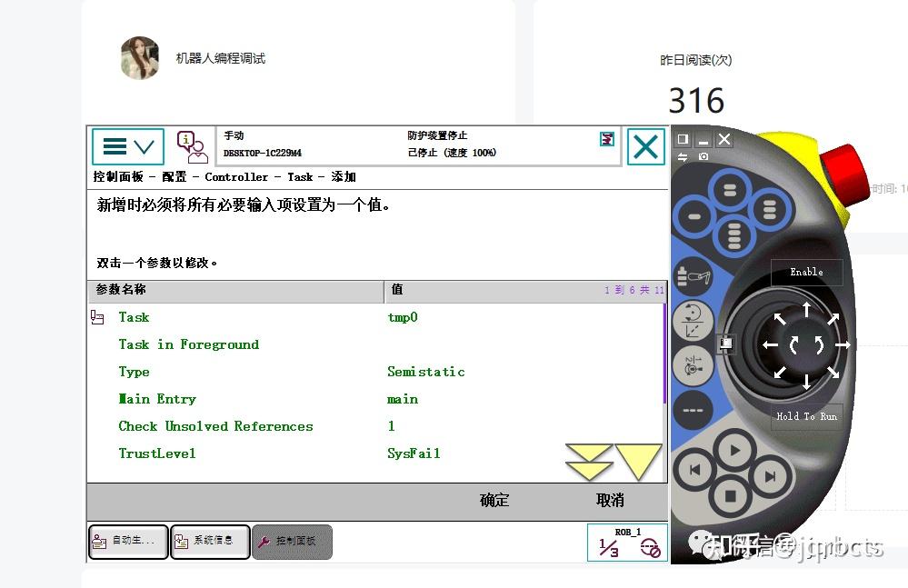Open the operator window icon
Image resolution: width=908 pixels, height=588 pixels.
coord(191,145)
